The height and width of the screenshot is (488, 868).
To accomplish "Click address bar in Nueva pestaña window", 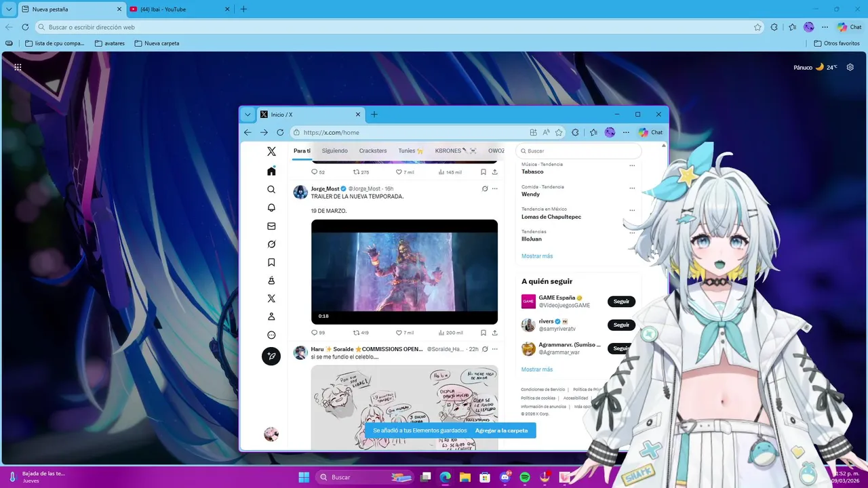I will pyautogui.click(x=399, y=27).
